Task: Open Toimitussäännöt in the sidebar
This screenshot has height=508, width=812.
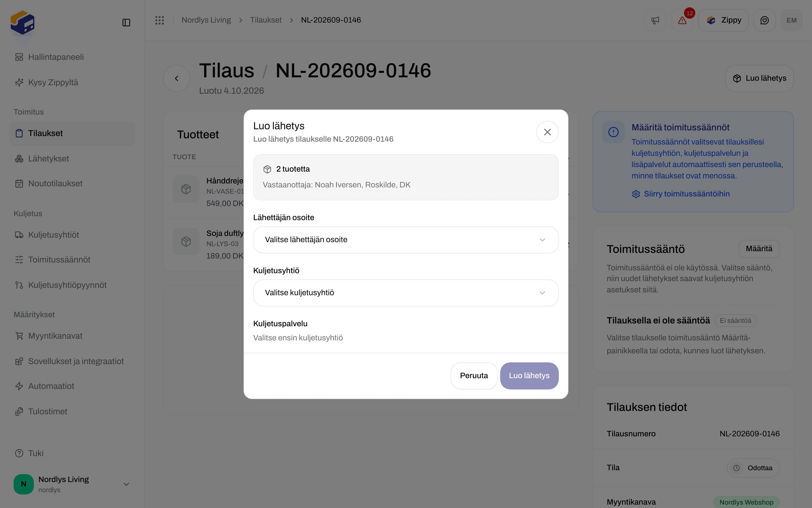Action: point(72,260)
